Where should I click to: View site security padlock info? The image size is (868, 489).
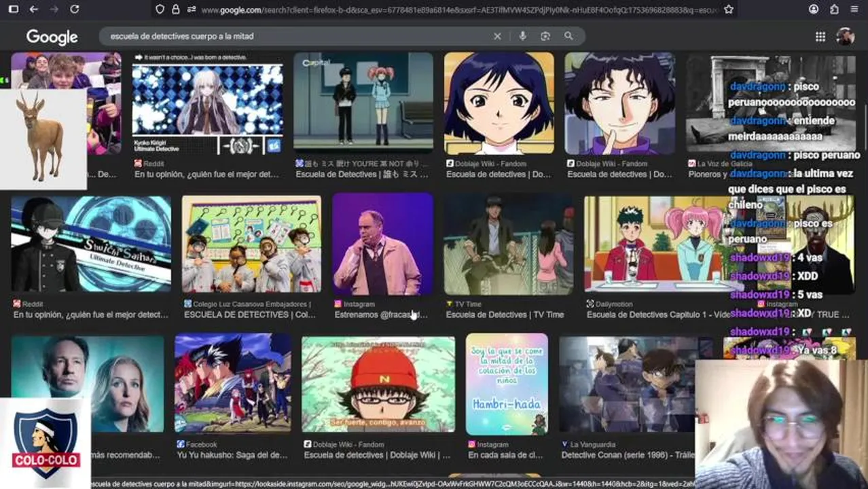pos(175,10)
